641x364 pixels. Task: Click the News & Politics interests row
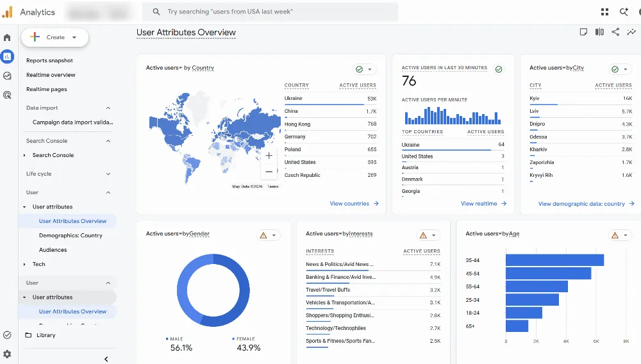click(x=373, y=264)
